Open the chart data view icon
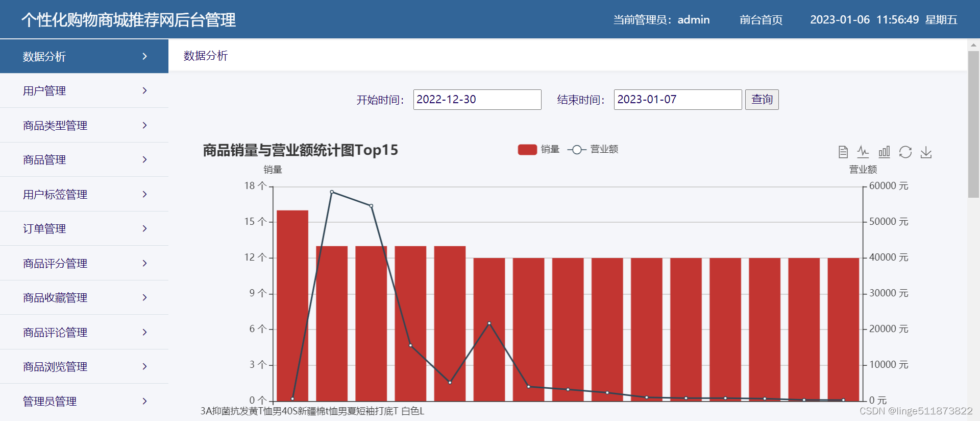 [x=843, y=152]
